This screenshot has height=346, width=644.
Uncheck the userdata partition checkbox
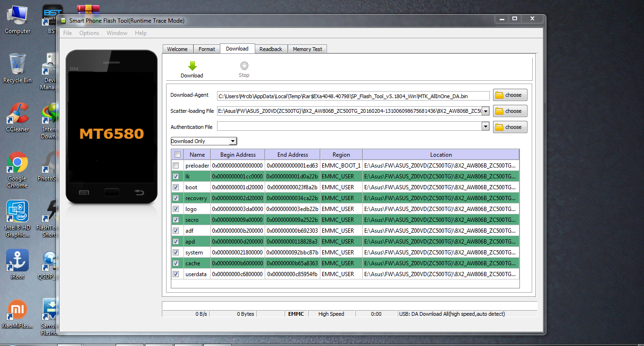tap(176, 274)
